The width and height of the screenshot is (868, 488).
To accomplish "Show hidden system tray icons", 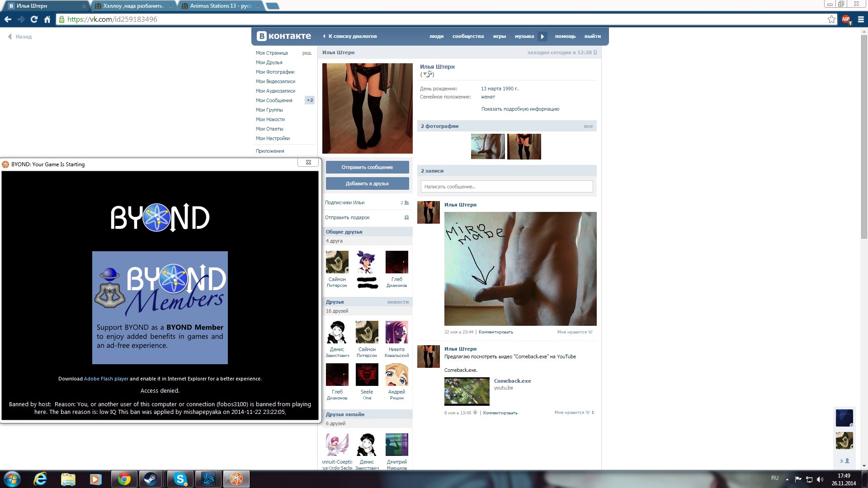I will (787, 479).
